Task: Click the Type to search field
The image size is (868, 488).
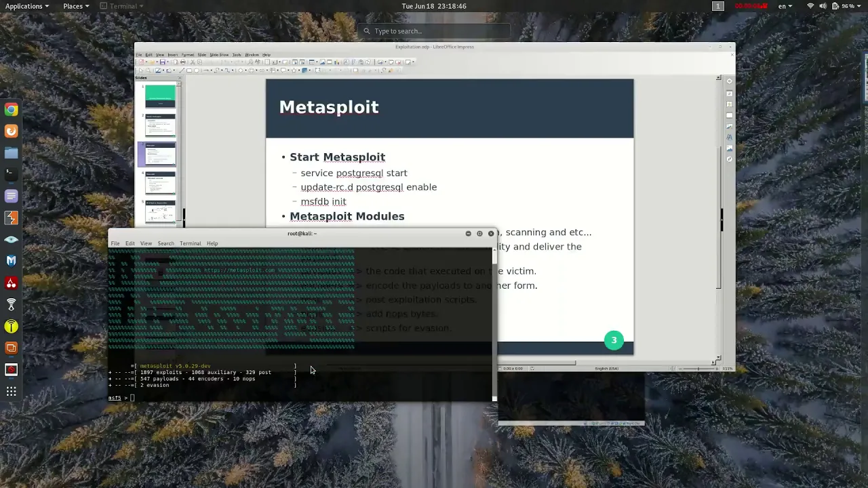Action: click(x=434, y=31)
